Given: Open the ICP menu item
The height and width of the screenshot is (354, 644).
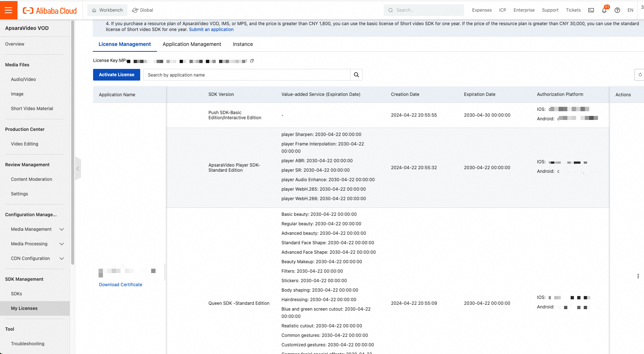Looking at the screenshot, I should pos(503,10).
